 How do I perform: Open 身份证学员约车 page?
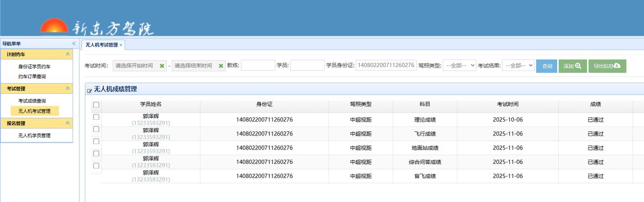click(34, 67)
